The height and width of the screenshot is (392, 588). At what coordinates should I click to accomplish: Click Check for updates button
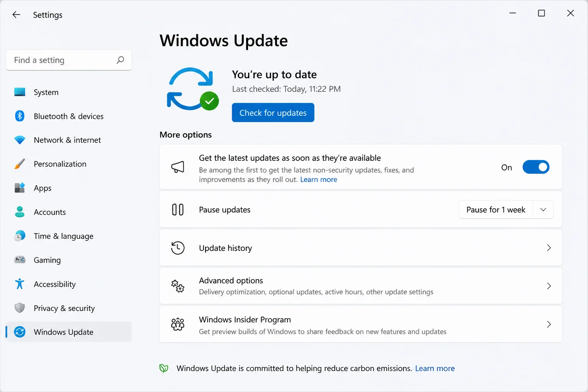coord(273,113)
